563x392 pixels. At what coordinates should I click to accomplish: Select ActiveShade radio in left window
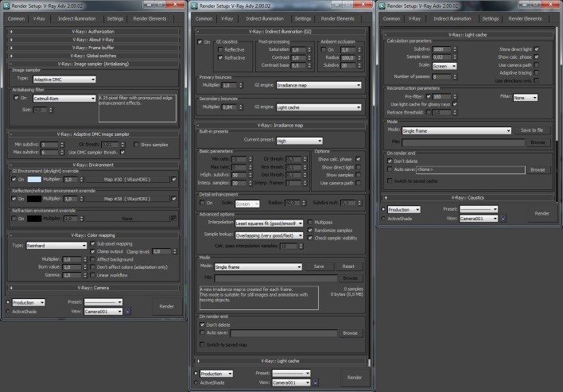pos(8,311)
